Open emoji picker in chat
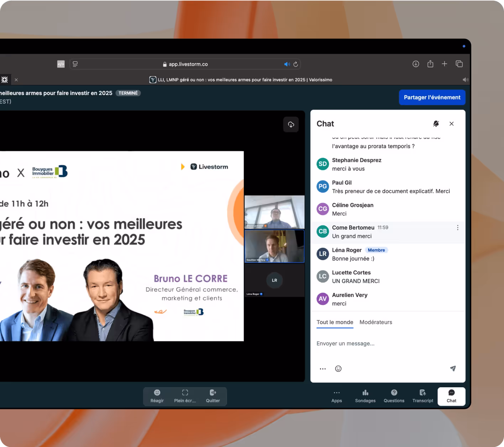This screenshot has width=504, height=447. click(x=338, y=369)
